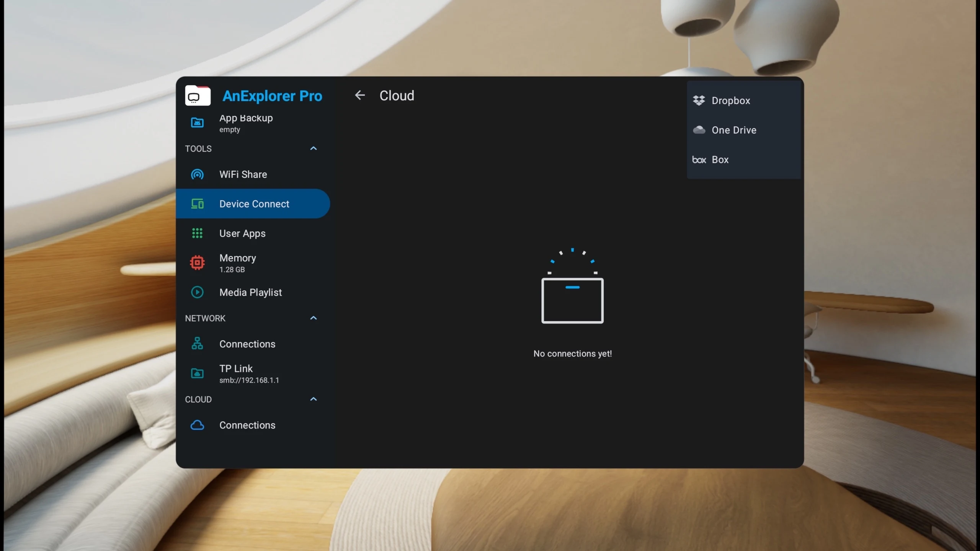The height and width of the screenshot is (551, 980).
Task: Click the TOOLS section header label
Action: [198, 149]
